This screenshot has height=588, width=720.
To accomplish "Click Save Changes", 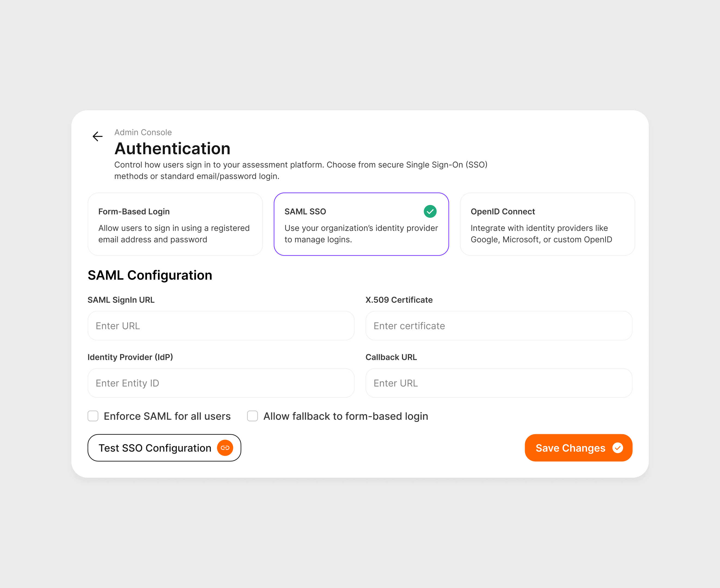I will [x=570, y=448].
